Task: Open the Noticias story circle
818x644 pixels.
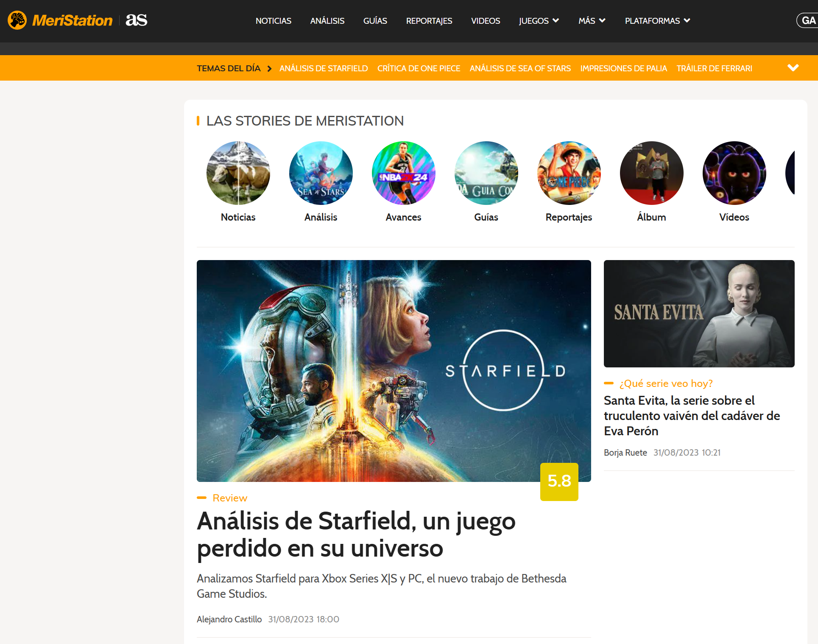Action: pyautogui.click(x=238, y=173)
